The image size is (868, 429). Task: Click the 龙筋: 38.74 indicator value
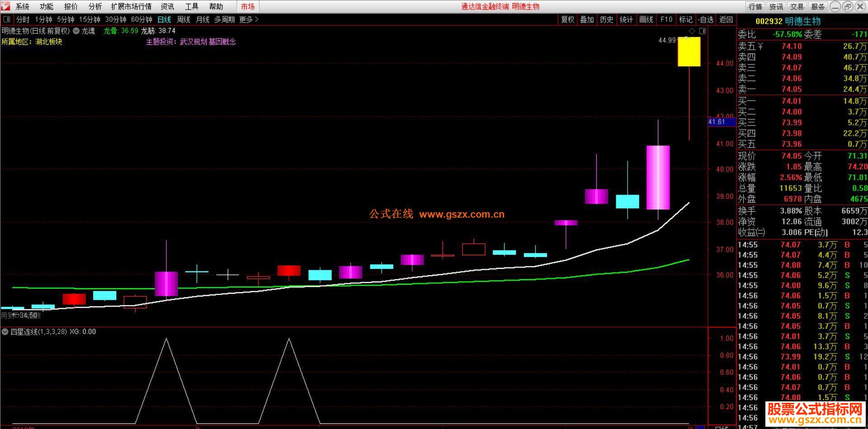[158, 31]
